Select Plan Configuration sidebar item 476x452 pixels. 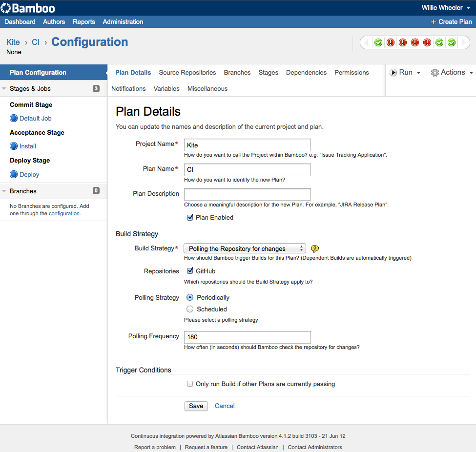(x=54, y=72)
